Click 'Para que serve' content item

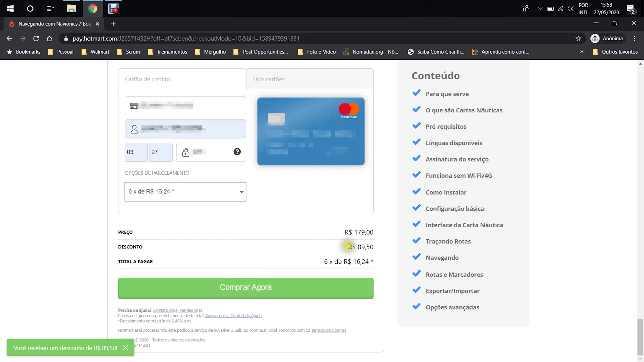coord(447,94)
